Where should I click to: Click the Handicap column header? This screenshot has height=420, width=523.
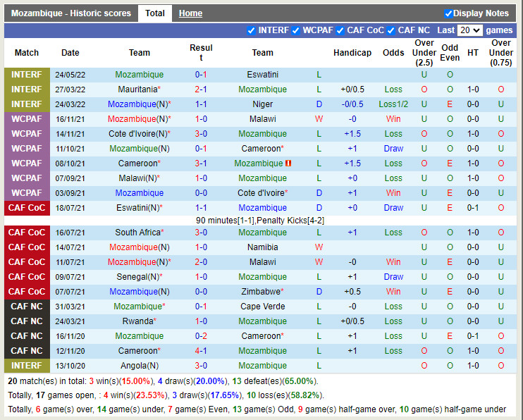tap(352, 53)
